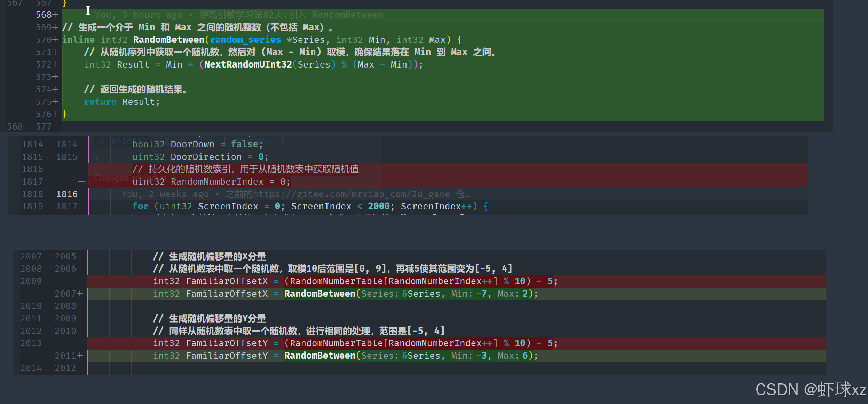Viewport: 868px width, 404px height.
Task: Click the comment '// 同样从随机数表中取一个随机数'
Action: 299,331
